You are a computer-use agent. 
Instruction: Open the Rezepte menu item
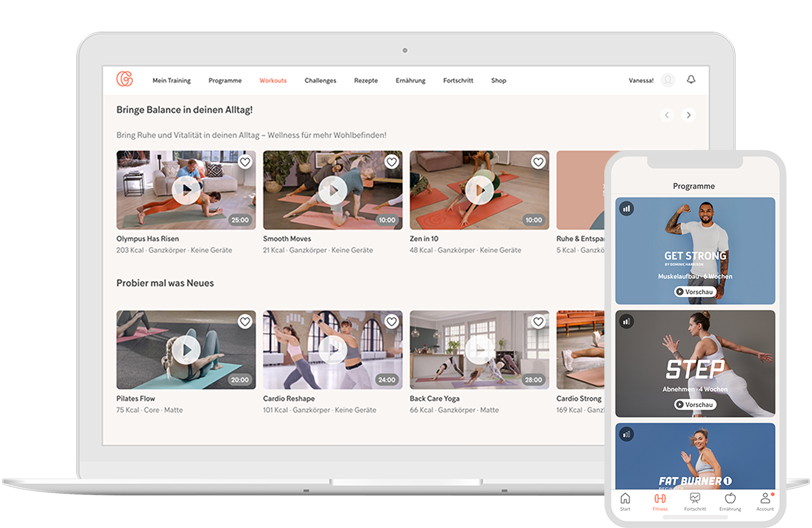[366, 81]
